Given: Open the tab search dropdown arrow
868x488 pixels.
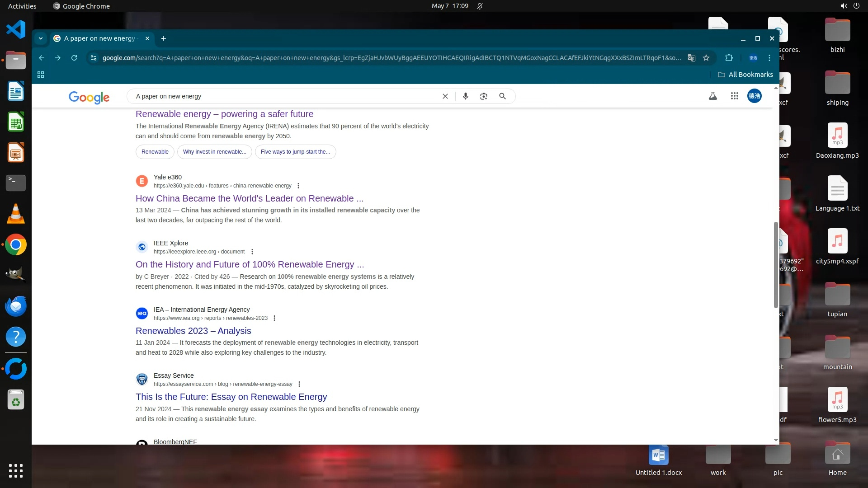Looking at the screenshot, I should click(41, 38).
